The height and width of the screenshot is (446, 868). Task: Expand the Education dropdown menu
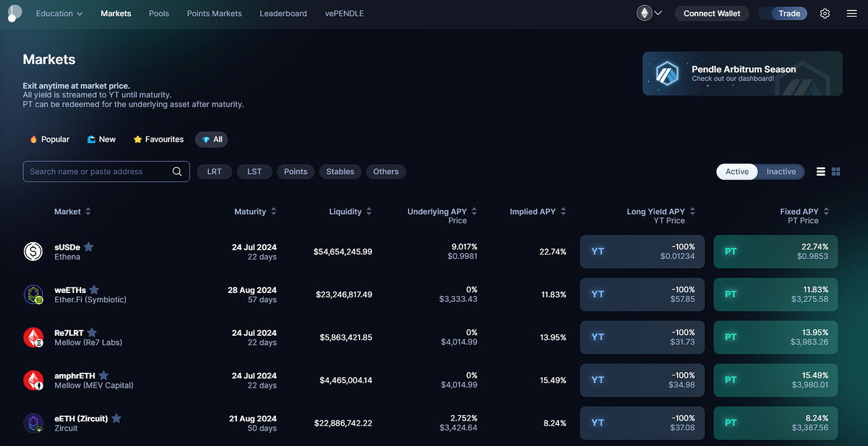(60, 14)
